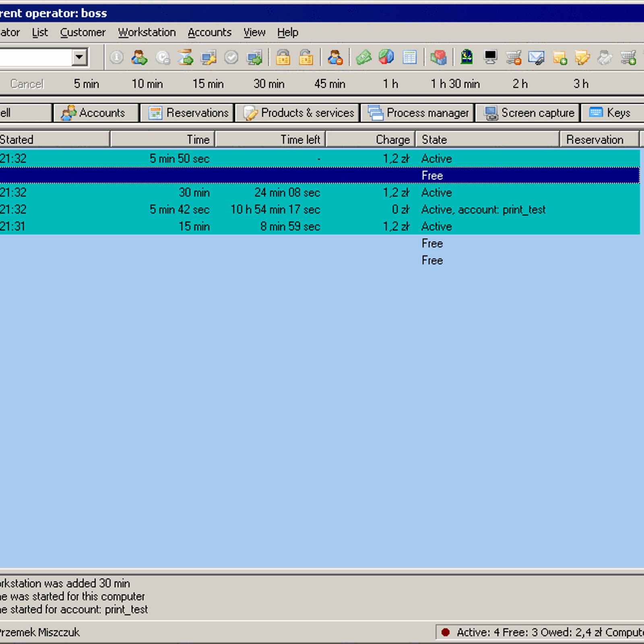The height and width of the screenshot is (644, 644).
Task: Add 3 h time
Action: 581,84
